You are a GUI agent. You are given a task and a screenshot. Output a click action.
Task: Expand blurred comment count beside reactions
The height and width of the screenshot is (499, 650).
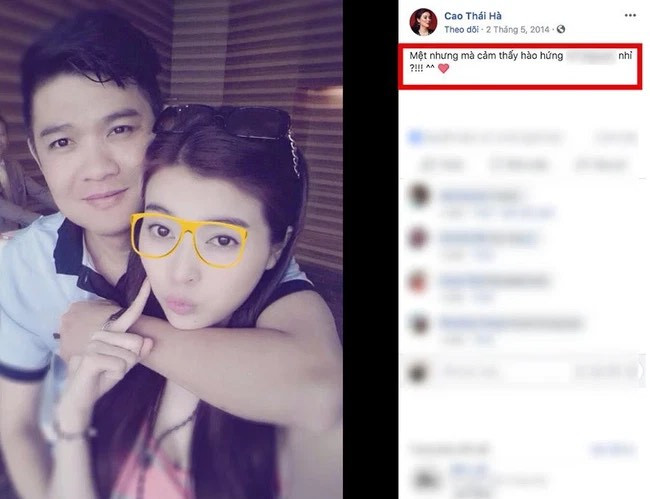615,138
